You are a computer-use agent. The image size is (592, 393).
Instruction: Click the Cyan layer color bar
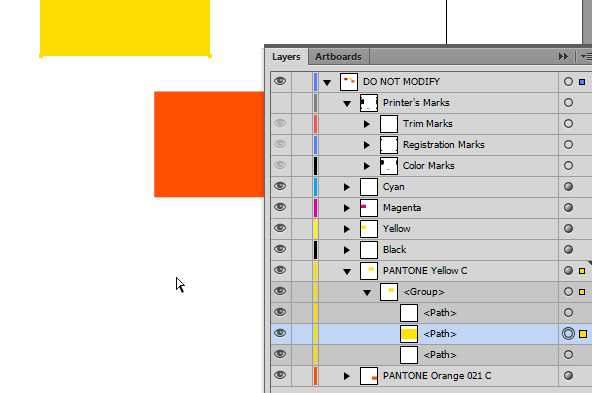(x=315, y=186)
